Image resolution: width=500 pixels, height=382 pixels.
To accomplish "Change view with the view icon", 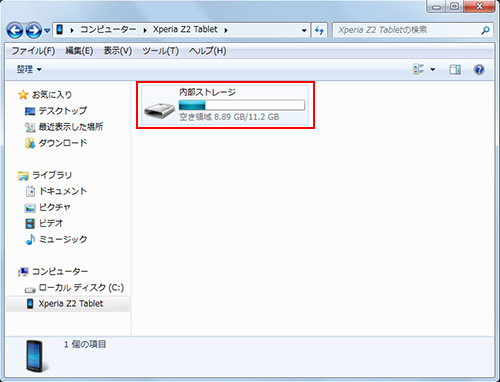I will click(418, 69).
